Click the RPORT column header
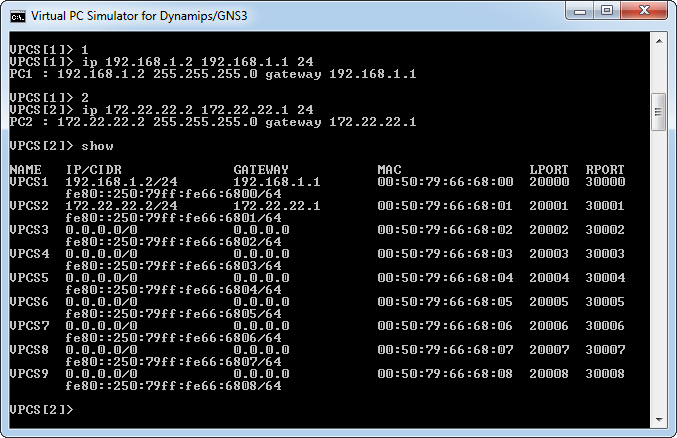Screen dimensions: 677x438 605,170
